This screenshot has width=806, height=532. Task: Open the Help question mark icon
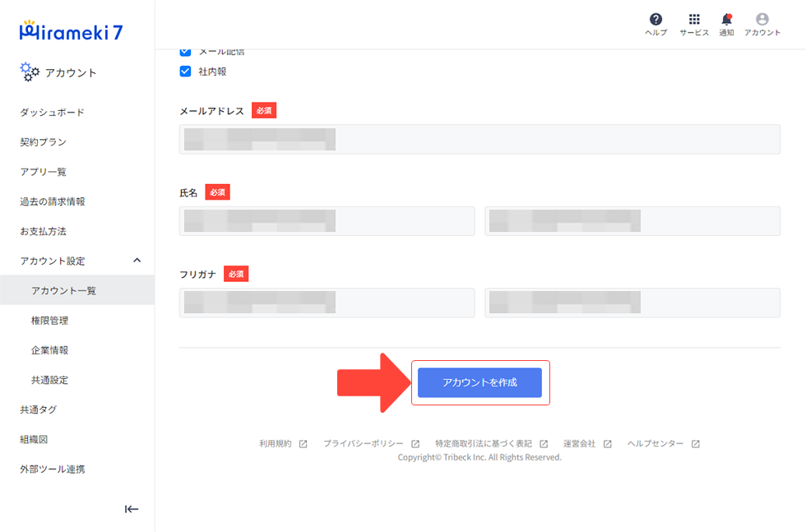(655, 20)
